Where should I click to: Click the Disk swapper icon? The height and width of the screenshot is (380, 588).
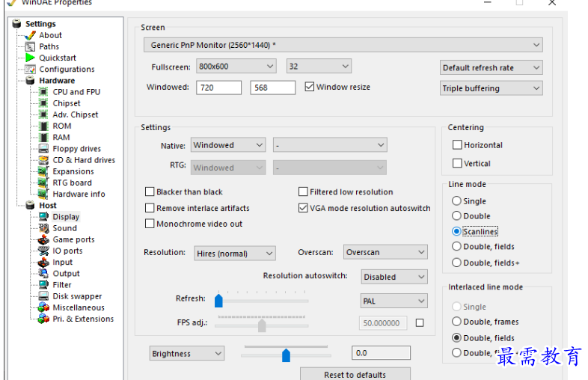[x=43, y=296]
